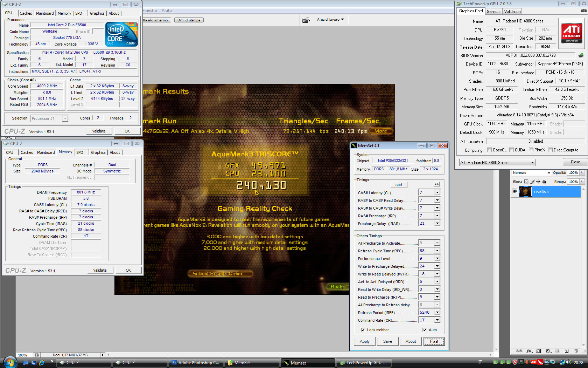Switch to the Validation tab in GPU-Z

coord(512,12)
